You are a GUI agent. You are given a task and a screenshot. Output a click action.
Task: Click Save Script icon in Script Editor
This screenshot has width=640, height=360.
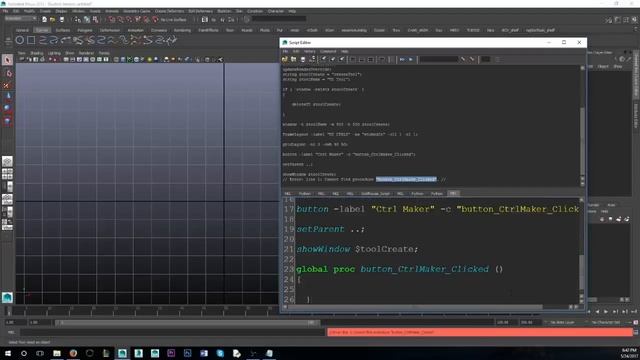point(303,60)
